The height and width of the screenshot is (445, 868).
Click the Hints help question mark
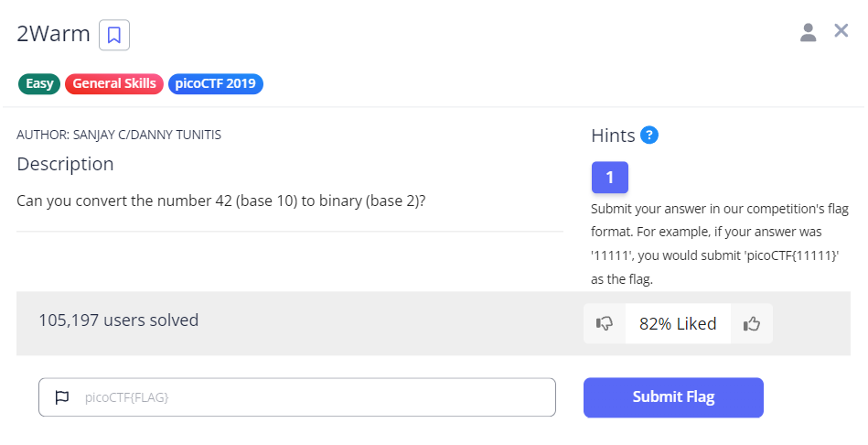point(649,136)
